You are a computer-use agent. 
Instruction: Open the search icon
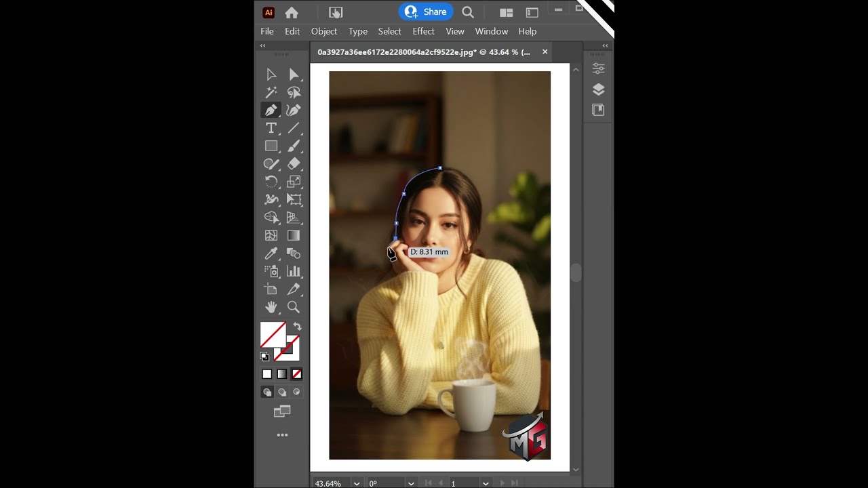(x=468, y=12)
